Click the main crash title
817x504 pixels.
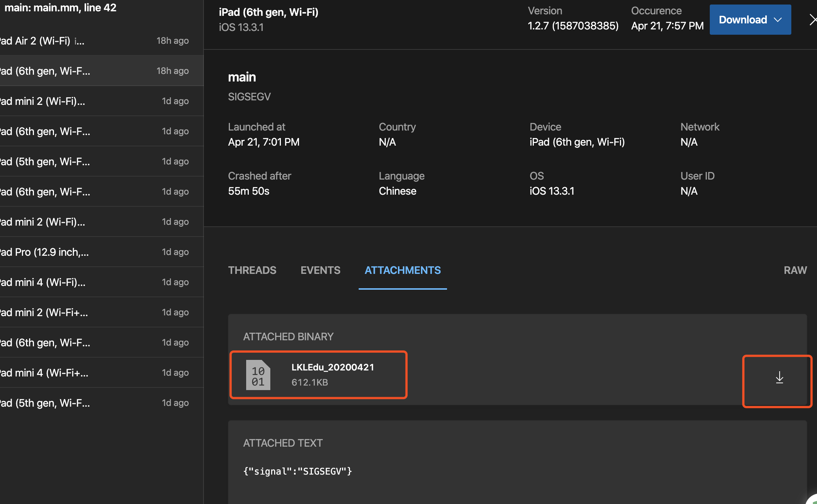[x=242, y=77]
